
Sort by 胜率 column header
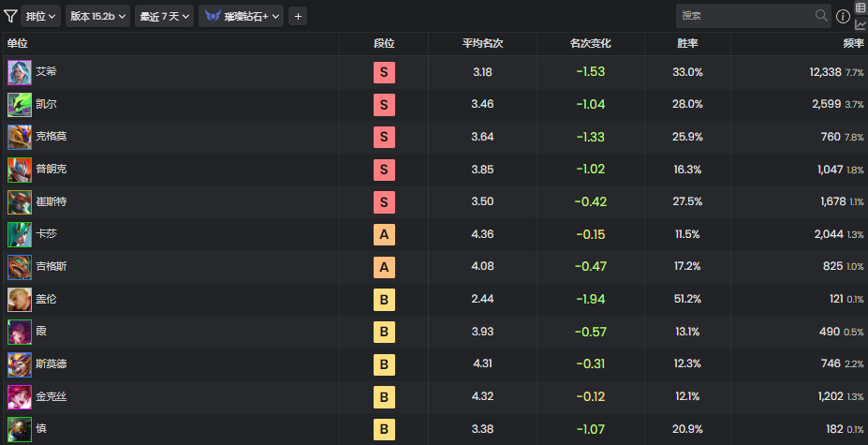click(x=687, y=44)
